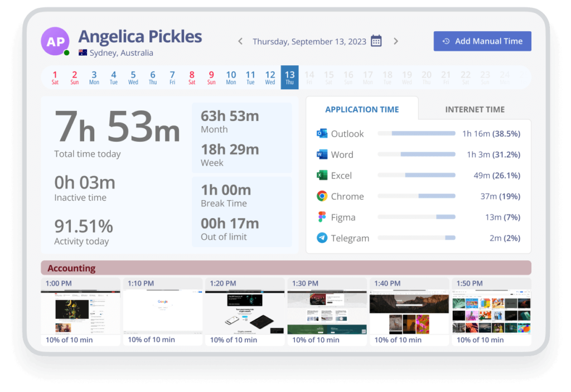The height and width of the screenshot is (392, 571).
Task: Select day 8 Sat in date strip
Action: (192, 78)
